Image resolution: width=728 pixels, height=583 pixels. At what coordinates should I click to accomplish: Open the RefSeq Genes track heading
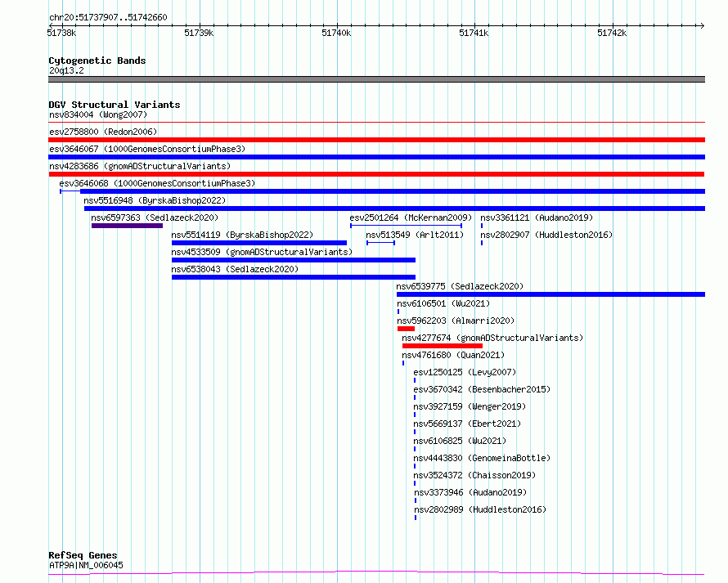(x=83, y=555)
